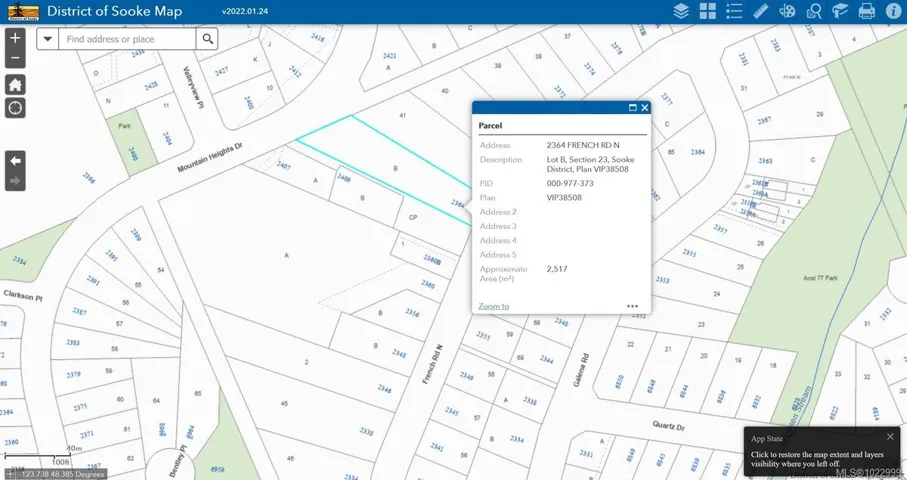The height and width of the screenshot is (480, 907).
Task: Open the popup's more options ellipsis menu
Action: pos(632,306)
